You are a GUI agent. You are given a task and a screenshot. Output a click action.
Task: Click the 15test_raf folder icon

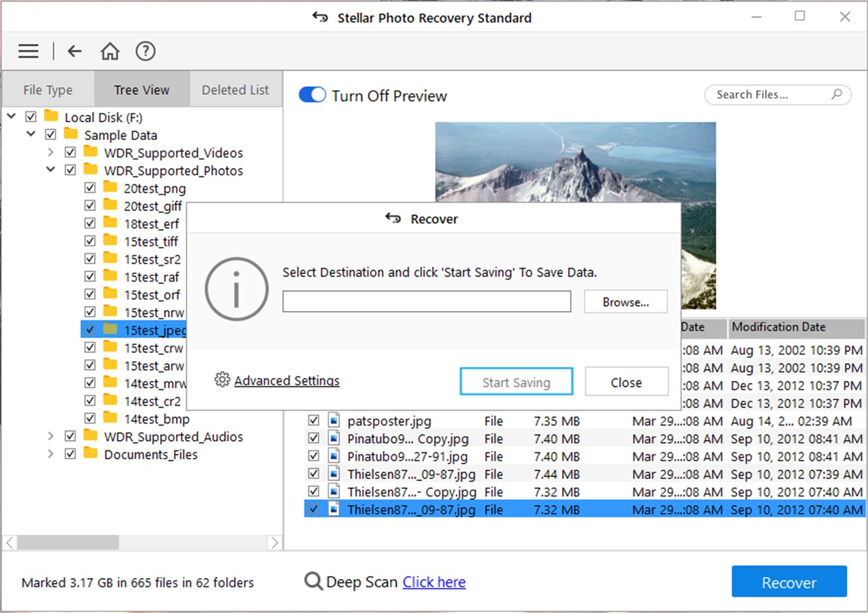(111, 277)
